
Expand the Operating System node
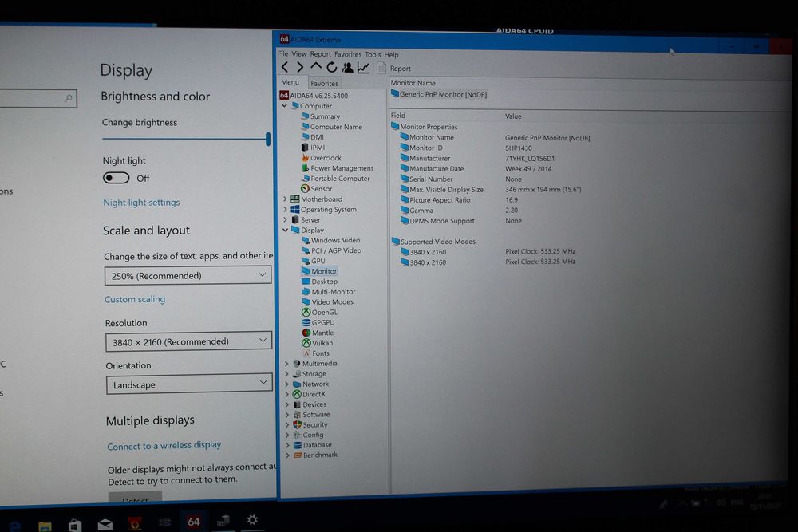(x=285, y=210)
